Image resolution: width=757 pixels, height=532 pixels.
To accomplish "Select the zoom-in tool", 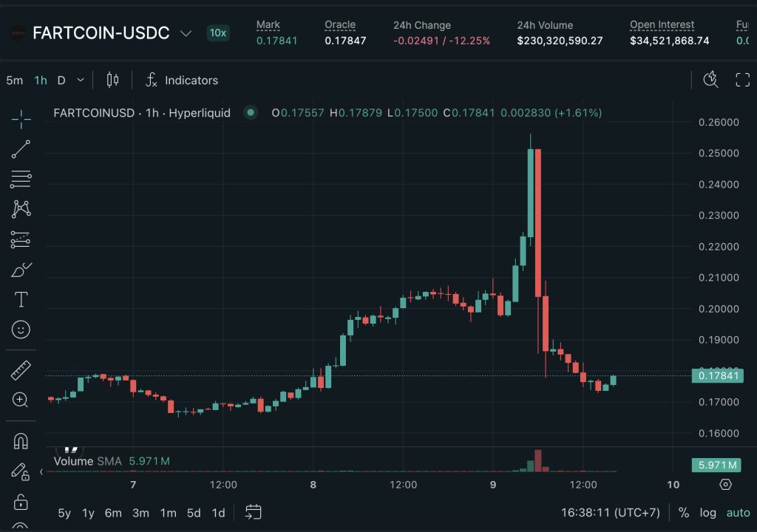I will click(x=20, y=400).
